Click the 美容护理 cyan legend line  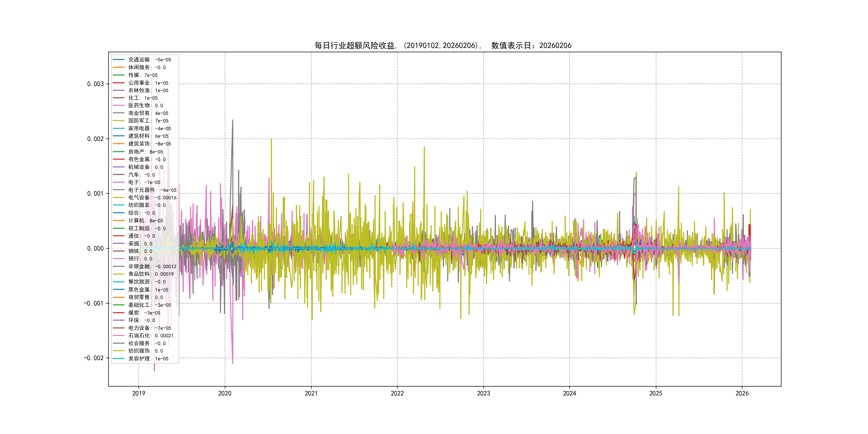pyautogui.click(x=119, y=358)
